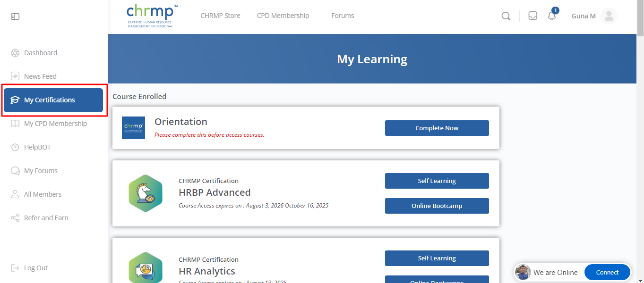The image size is (644, 283).
Task: Open notifications bell icon
Action: (552, 16)
